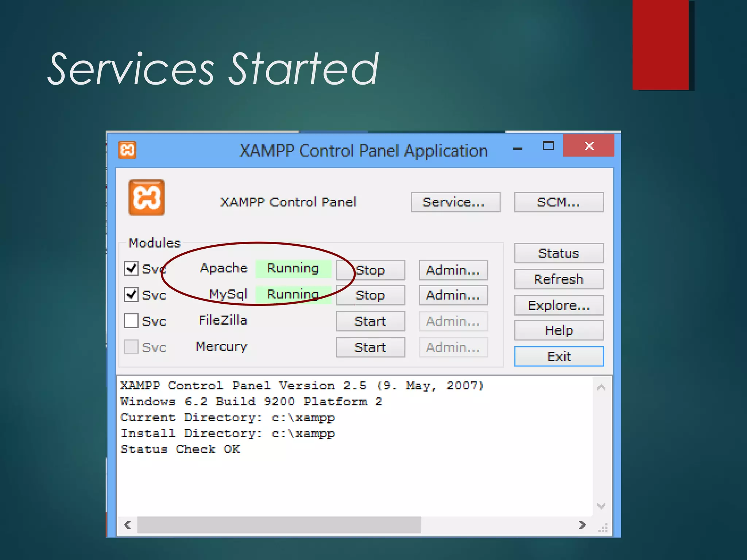Viewport: 747px width, 560px height.
Task: Open Apache Admin... page
Action: 453,270
